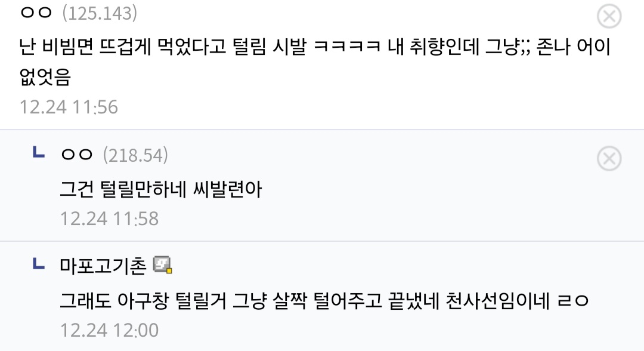Screen dimensions: 644x351
Task: Open 마포고기촌's gallog icon
Action: (x=162, y=264)
